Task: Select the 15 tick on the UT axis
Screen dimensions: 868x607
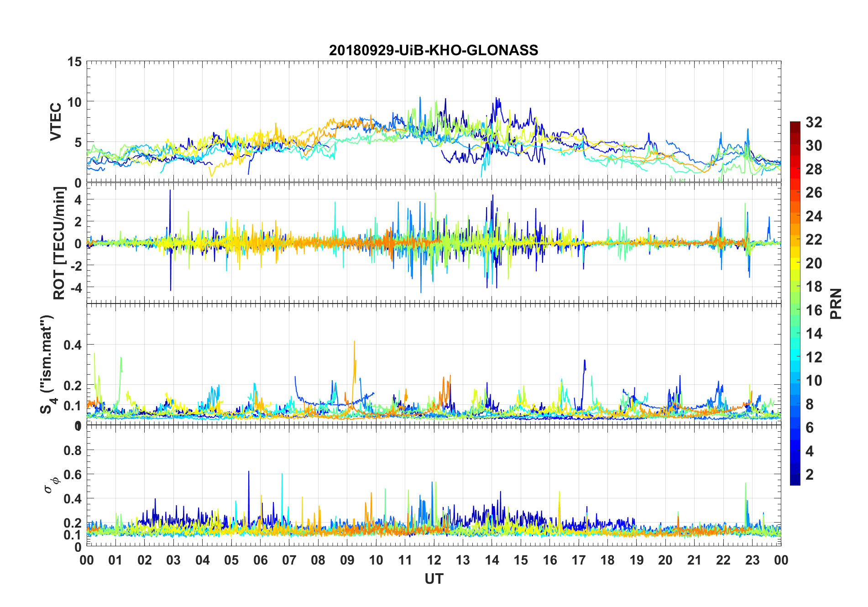Action: pos(521,560)
